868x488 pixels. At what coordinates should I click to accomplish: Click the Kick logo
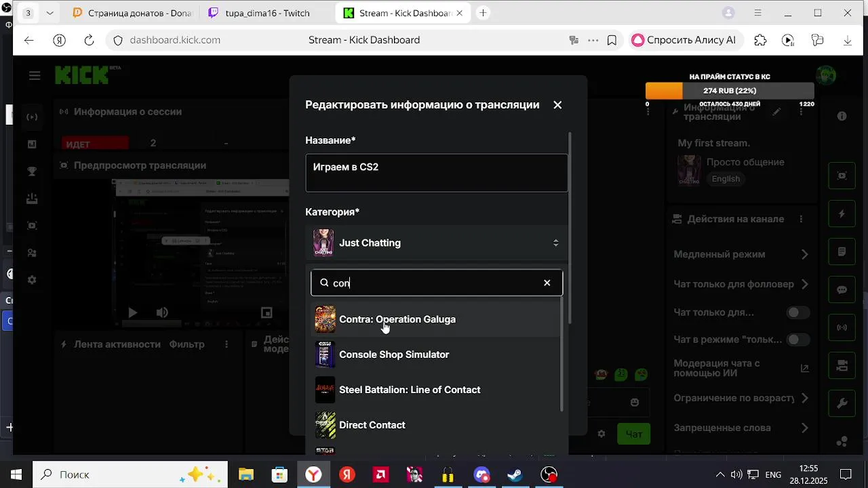coord(82,75)
